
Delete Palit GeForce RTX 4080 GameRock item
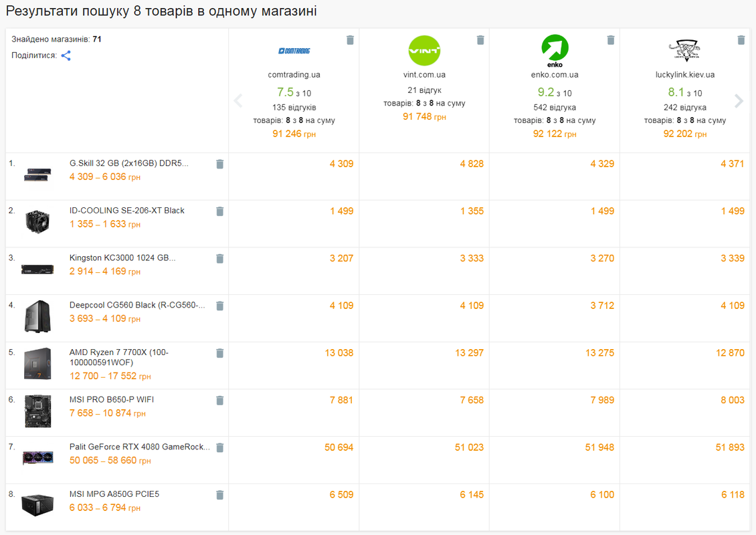220,448
